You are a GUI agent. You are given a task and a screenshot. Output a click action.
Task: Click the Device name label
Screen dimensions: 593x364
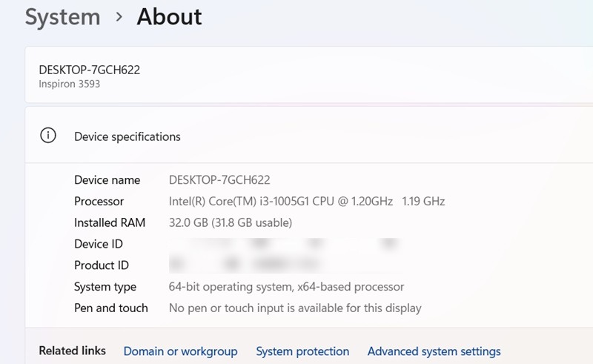[x=107, y=179]
